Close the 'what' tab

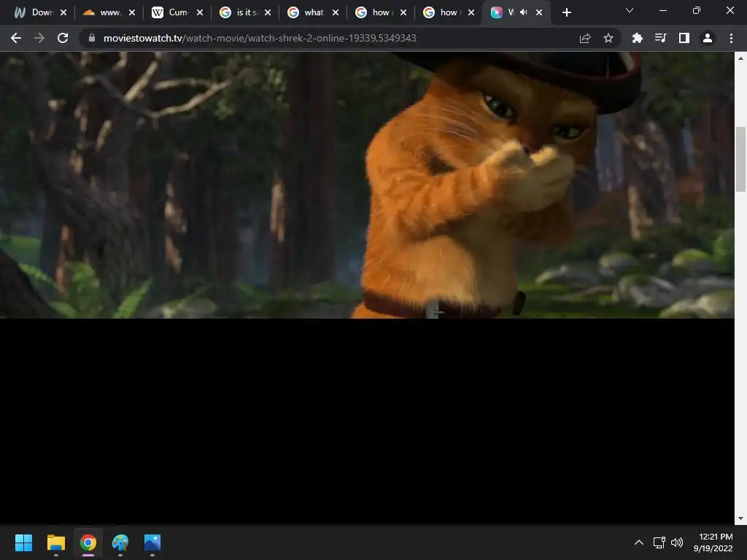coord(336,12)
